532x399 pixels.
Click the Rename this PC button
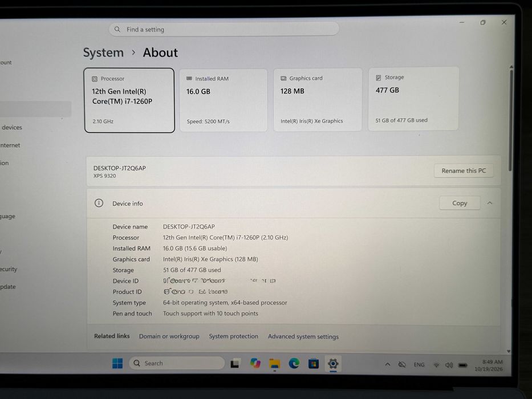[x=464, y=170]
